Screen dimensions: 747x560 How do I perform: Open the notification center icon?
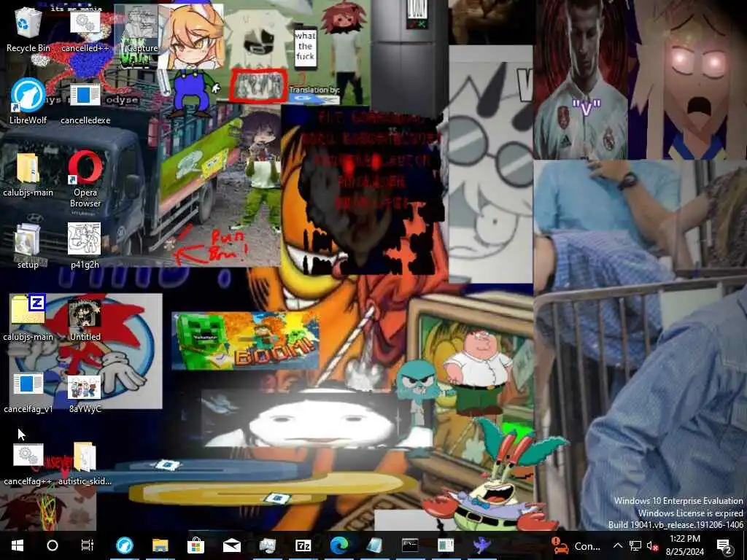724,545
